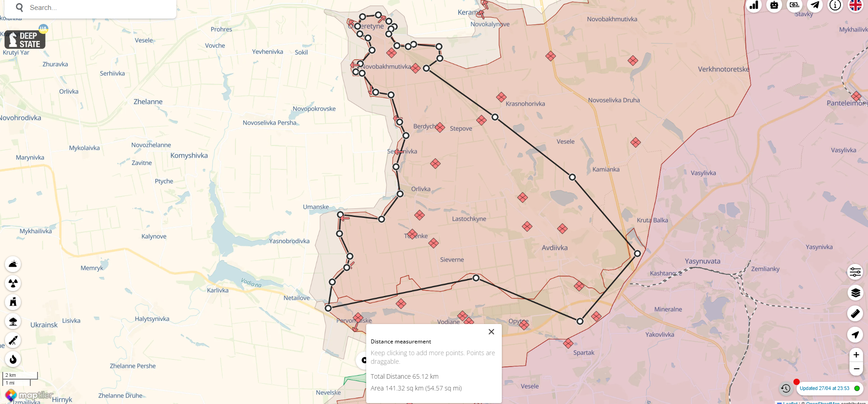Image resolution: width=868 pixels, height=404 pixels.
Task: Toggle the fortifications castle layer
Action: click(x=13, y=302)
